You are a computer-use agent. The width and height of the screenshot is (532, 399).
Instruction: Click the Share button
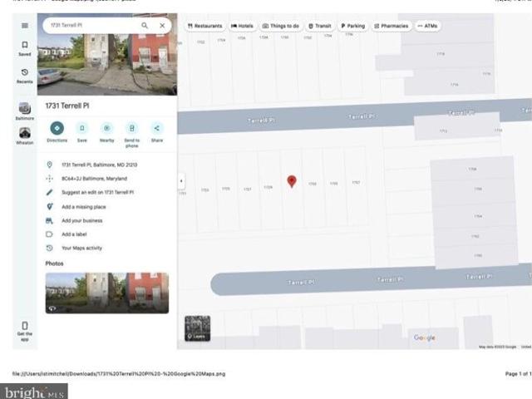[x=157, y=132]
